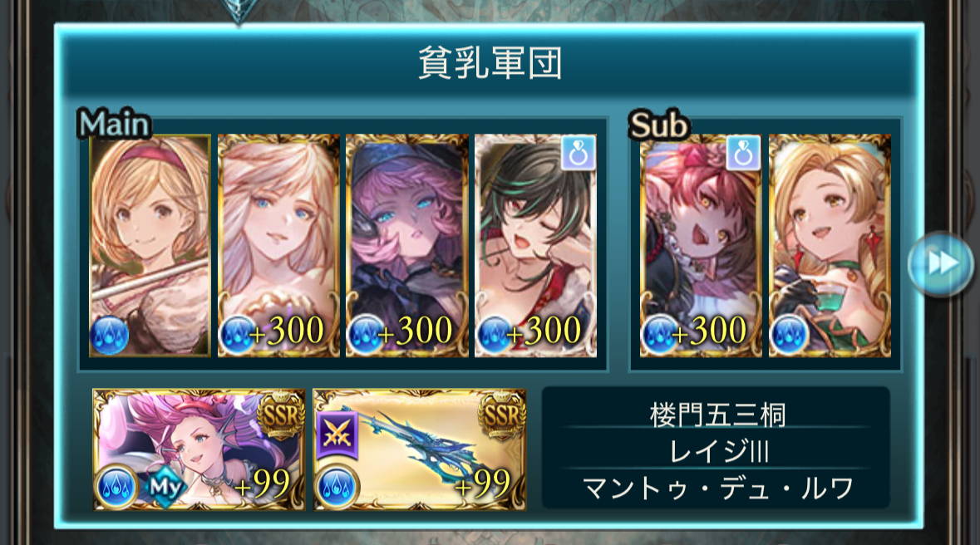
Task: Select the black-haired winking character card
Action: pos(535,246)
